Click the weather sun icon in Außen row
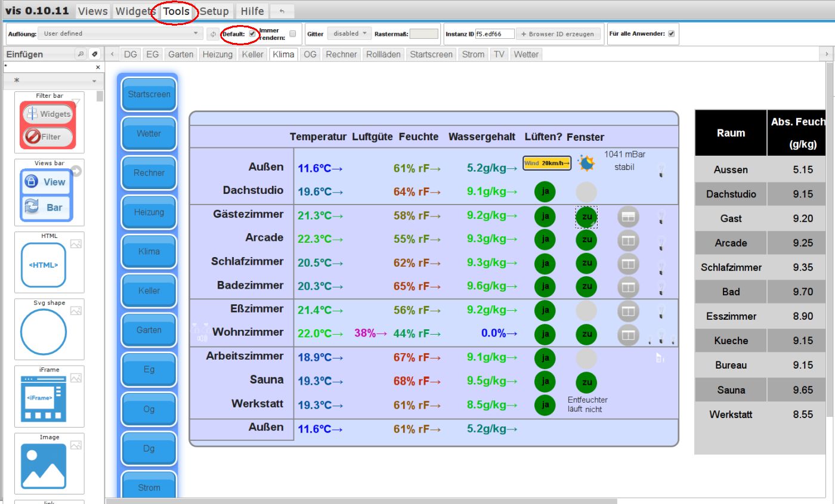The width and height of the screenshot is (835, 504). pos(586,163)
